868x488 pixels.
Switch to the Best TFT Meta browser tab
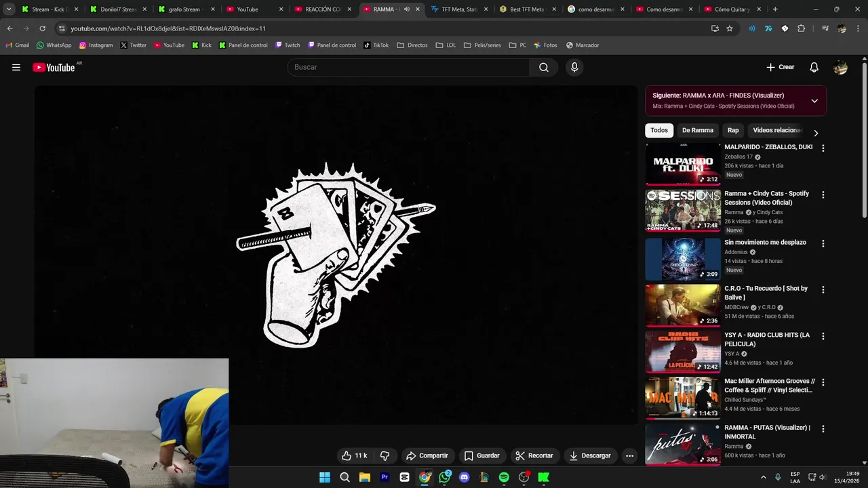coord(528,9)
